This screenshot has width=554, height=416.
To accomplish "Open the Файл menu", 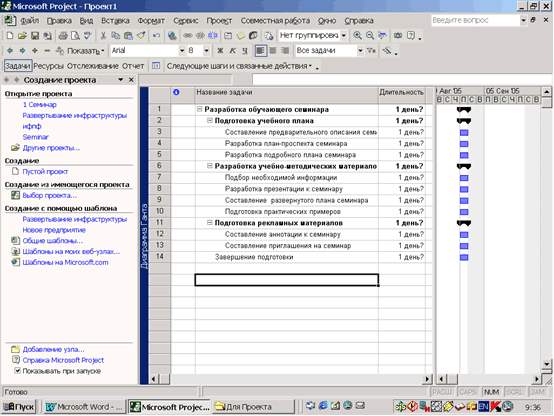I will (x=30, y=20).
